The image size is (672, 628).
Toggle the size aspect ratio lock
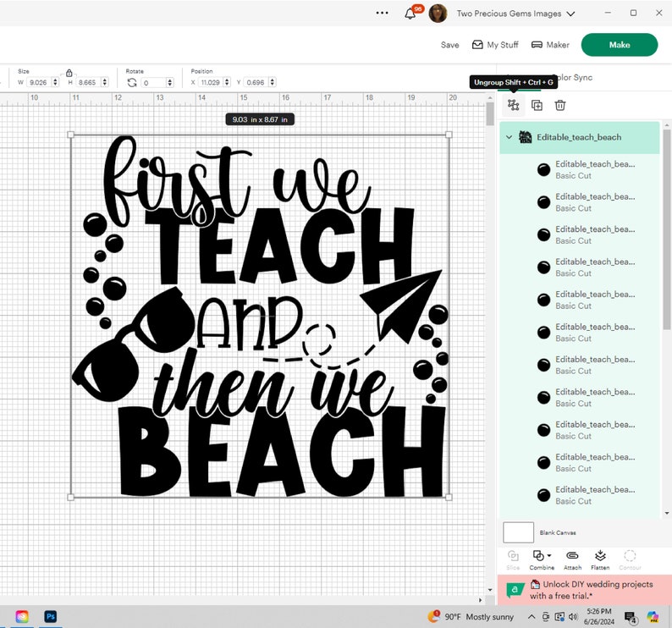point(69,73)
